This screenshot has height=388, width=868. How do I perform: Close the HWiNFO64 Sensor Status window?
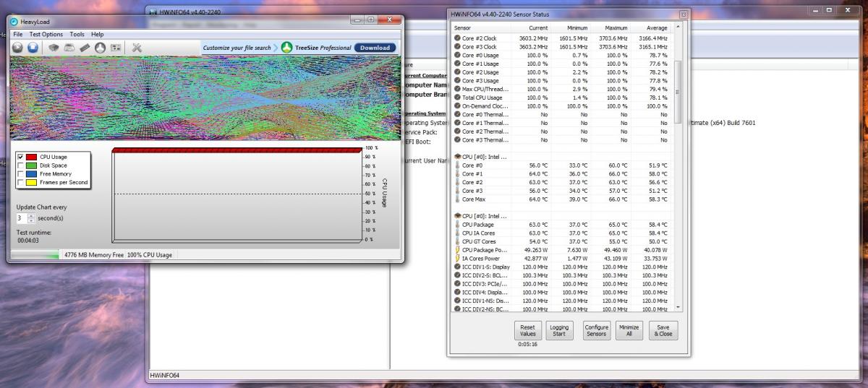pyautogui.click(x=684, y=14)
